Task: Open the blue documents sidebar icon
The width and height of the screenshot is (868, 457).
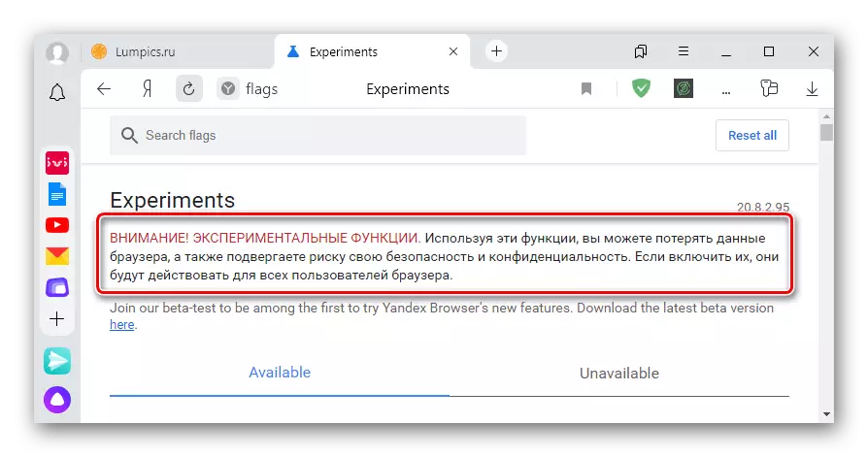Action: click(56, 194)
